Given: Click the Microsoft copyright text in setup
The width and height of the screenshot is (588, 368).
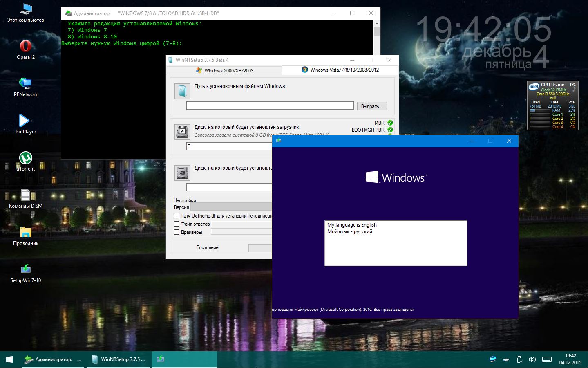Looking at the screenshot, I should 343,310.
